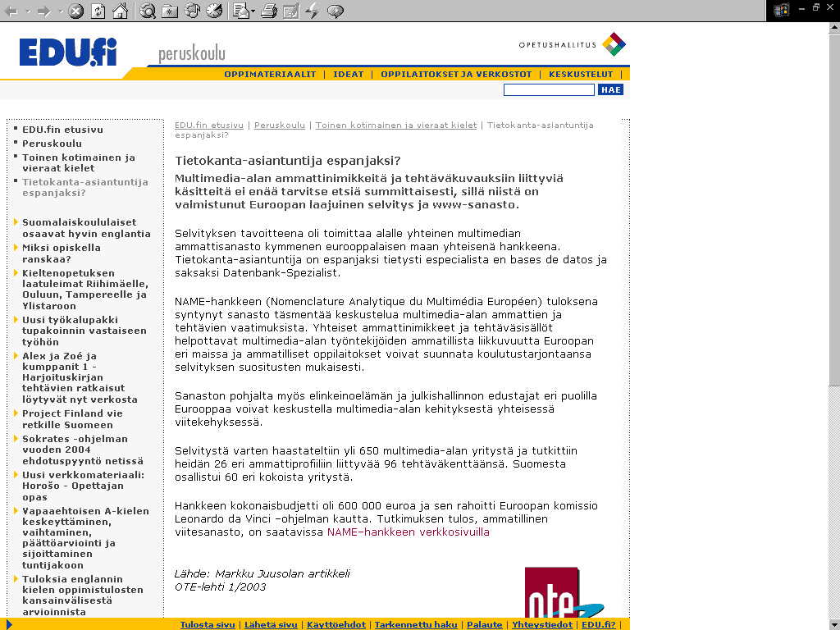The image size is (840, 630).
Task: Follow the NAME-hankkeen verkkosivuilla link
Action: (x=408, y=532)
